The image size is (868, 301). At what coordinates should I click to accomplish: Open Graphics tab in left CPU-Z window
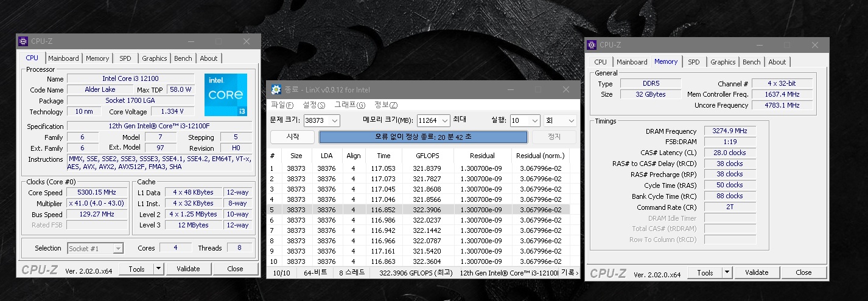pos(155,58)
